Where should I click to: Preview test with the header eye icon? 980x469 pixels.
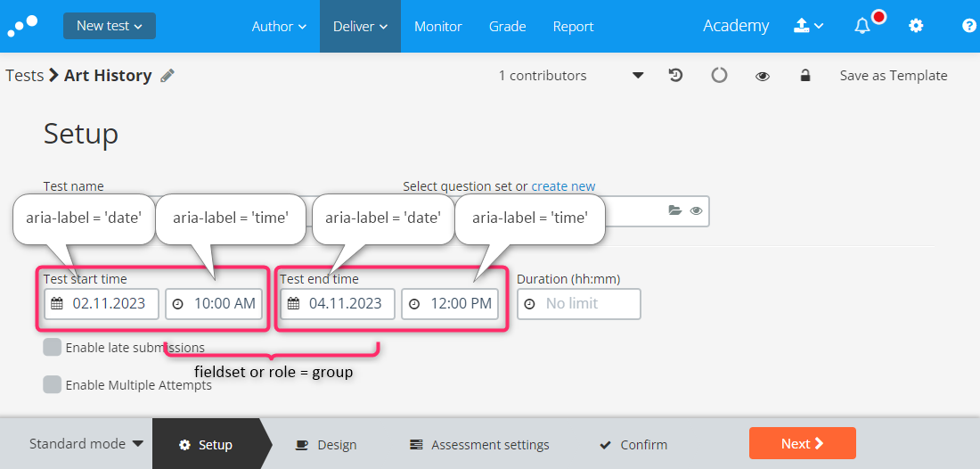[762, 77]
